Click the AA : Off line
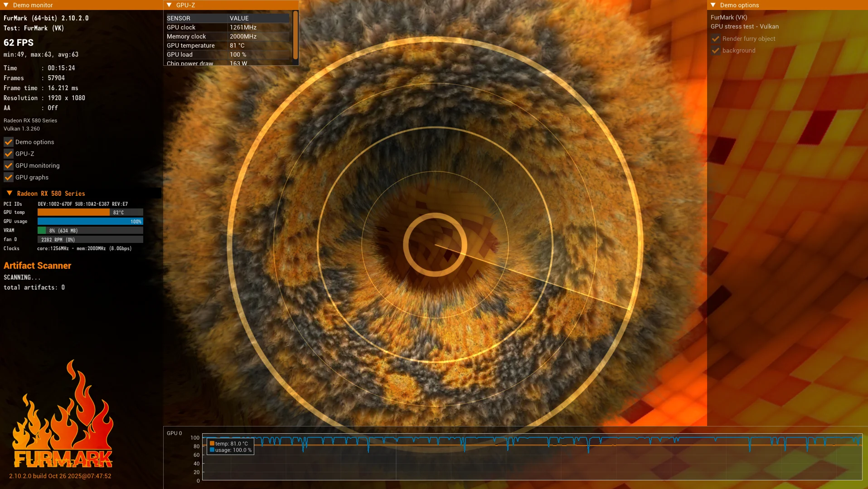Image resolution: width=868 pixels, height=489 pixels. (x=31, y=108)
